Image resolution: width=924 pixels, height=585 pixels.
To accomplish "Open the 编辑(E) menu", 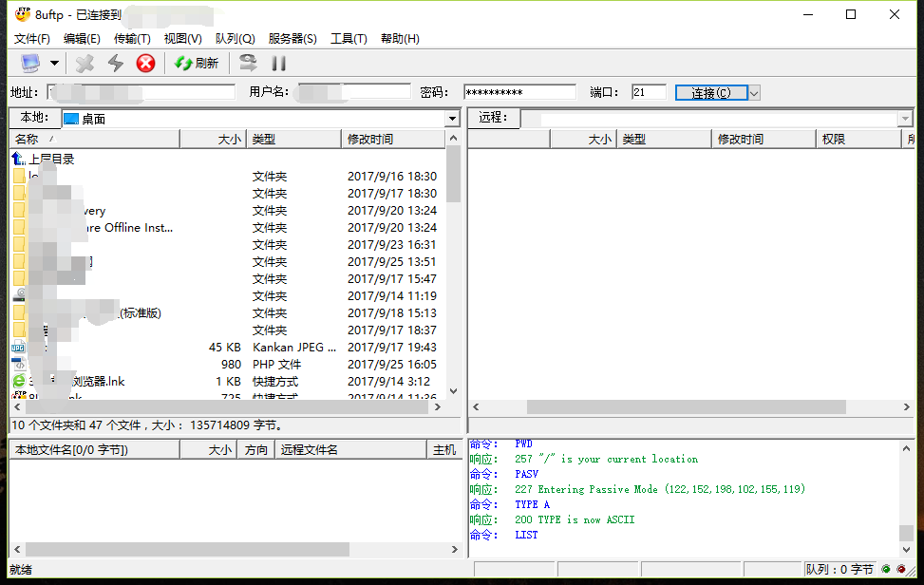I will [82, 39].
